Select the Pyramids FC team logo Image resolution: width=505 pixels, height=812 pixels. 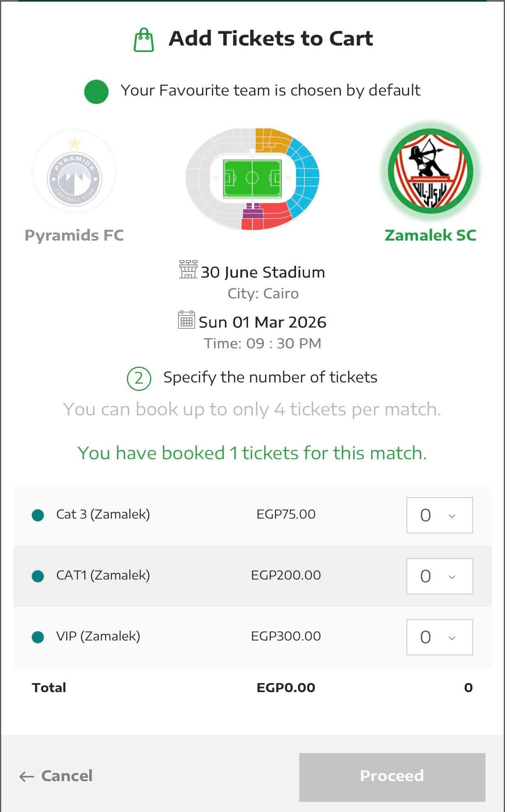tap(74, 171)
